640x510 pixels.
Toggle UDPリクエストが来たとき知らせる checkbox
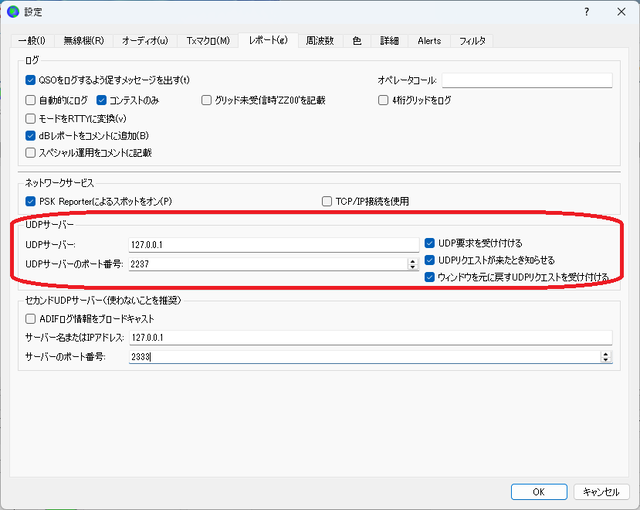coord(429,260)
